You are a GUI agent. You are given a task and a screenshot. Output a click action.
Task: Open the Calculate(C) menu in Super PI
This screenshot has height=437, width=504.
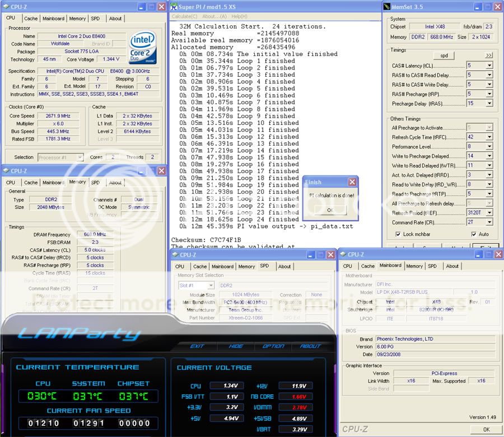click(184, 16)
